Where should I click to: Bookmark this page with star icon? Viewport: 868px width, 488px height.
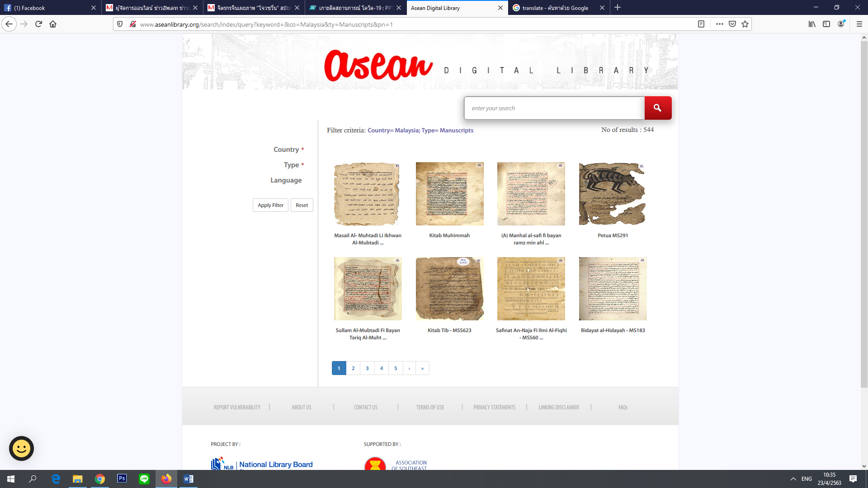(x=745, y=24)
